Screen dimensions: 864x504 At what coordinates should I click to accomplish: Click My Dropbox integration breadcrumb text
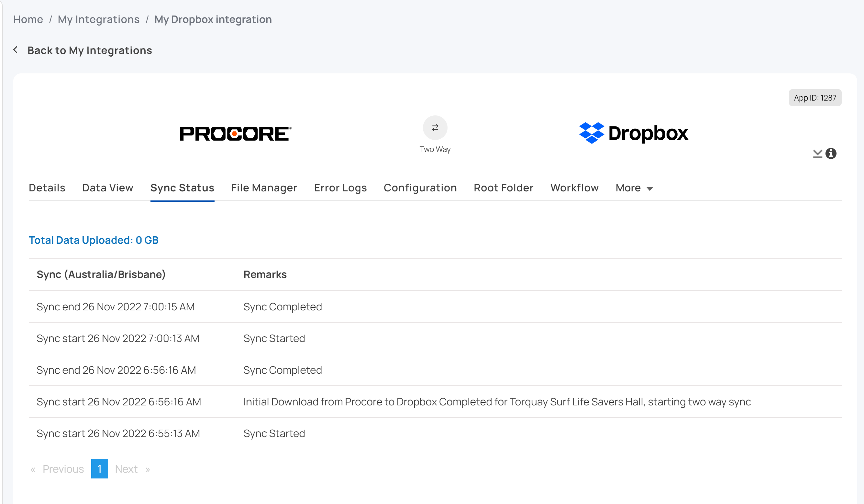pos(213,19)
